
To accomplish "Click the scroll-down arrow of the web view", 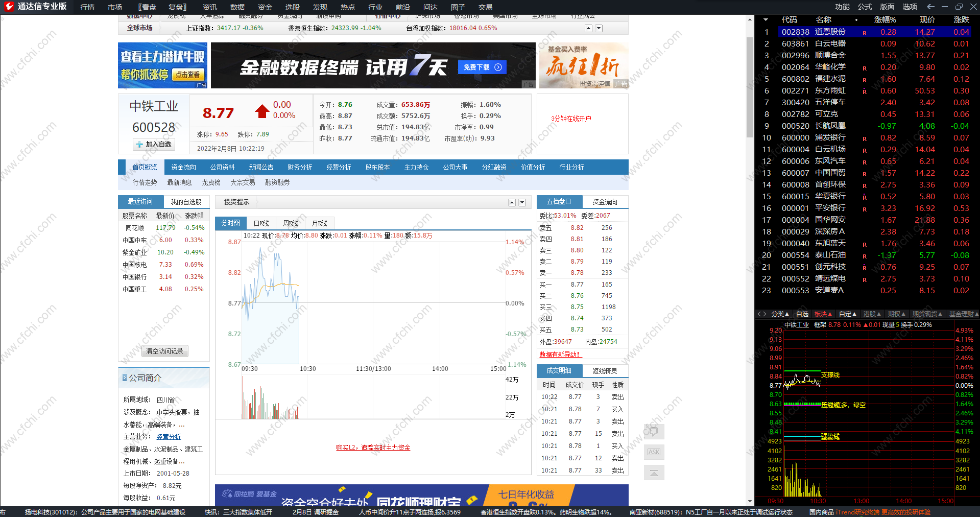I will pos(750,501).
